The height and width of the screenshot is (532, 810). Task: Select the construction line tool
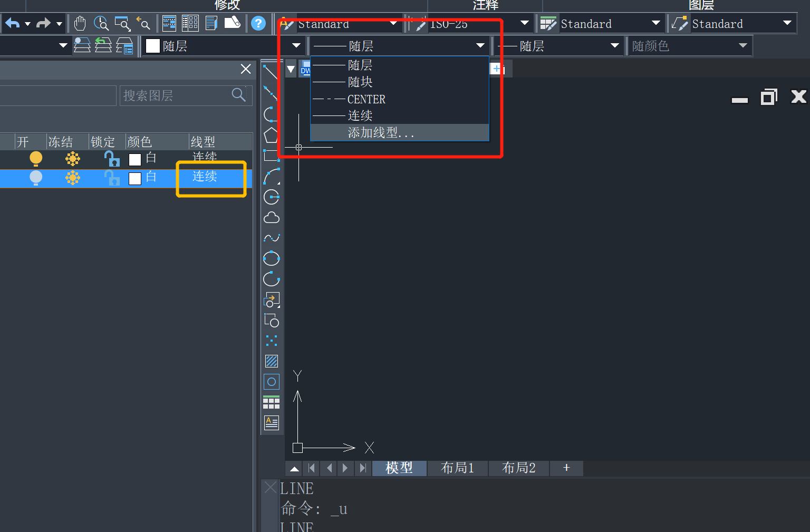271,93
